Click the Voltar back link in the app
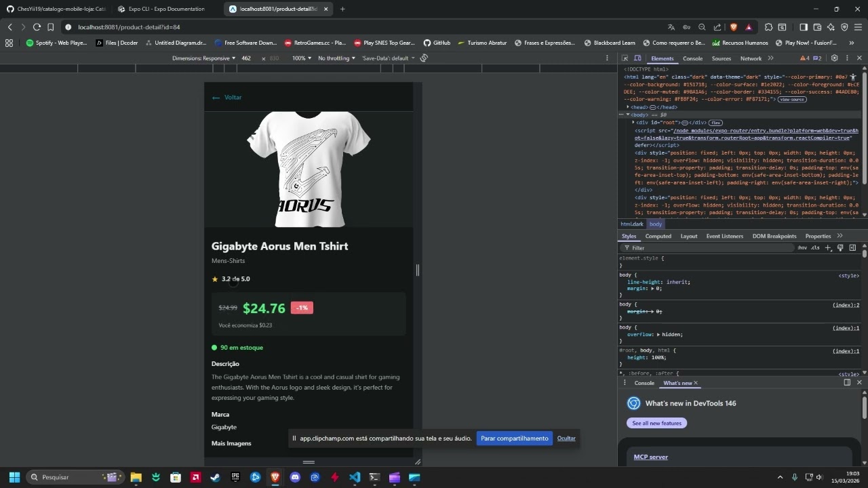 click(x=227, y=98)
